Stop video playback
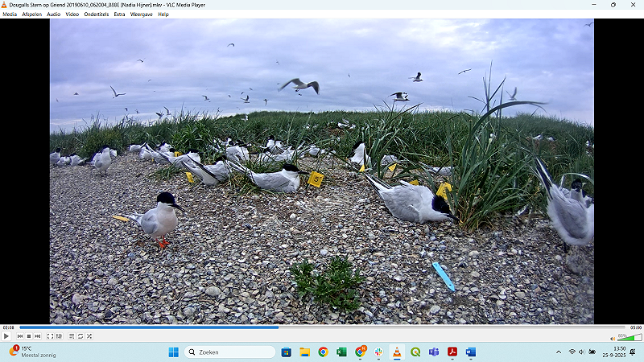Screen dimensions: 644x362 [28, 336]
